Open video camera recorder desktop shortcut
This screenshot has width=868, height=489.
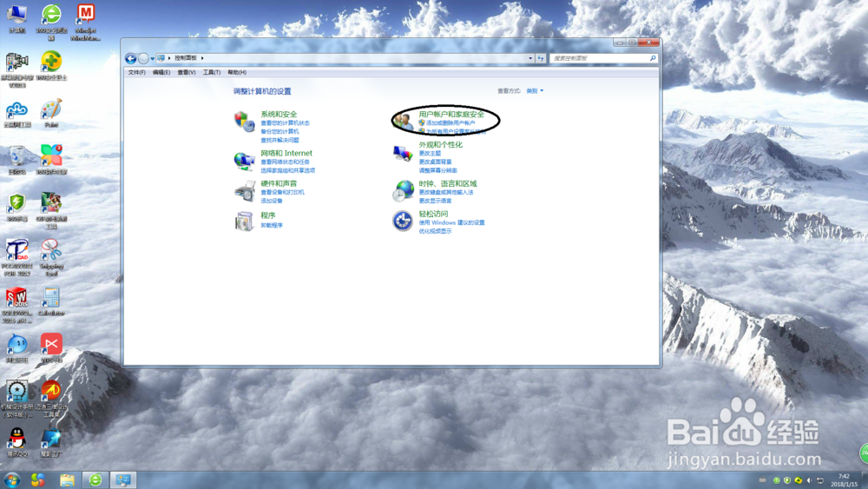(x=17, y=69)
